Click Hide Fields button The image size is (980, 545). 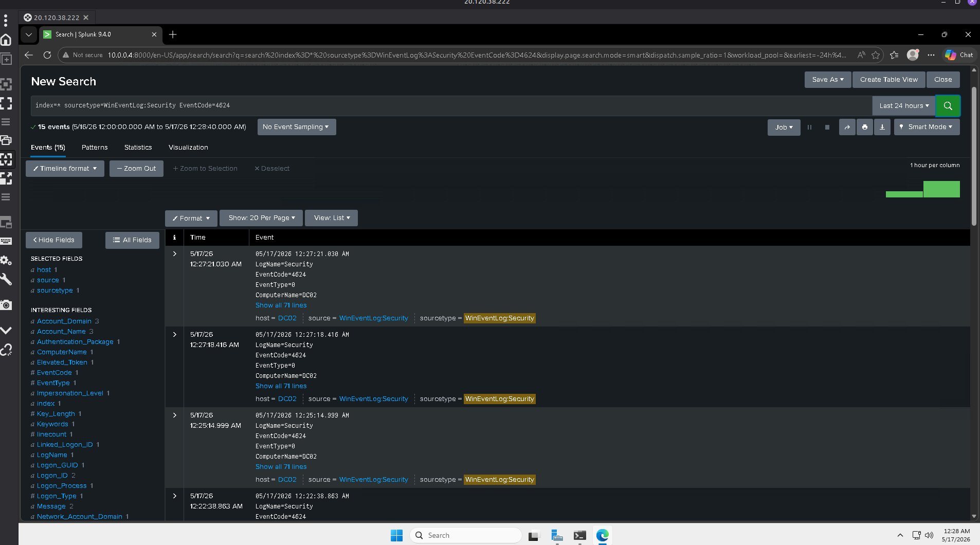54,240
